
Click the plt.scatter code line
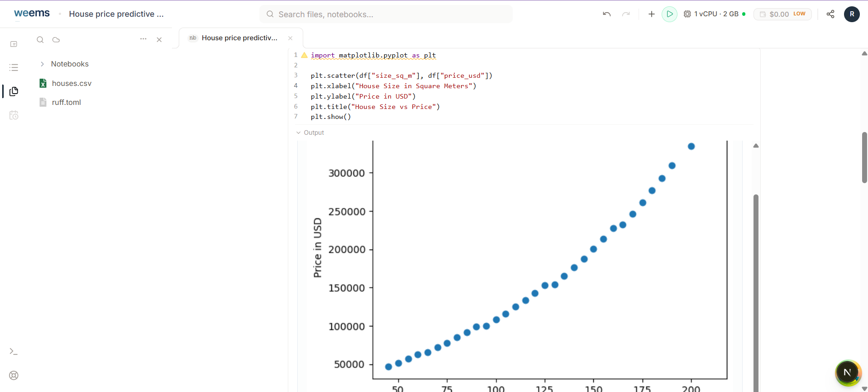pyautogui.click(x=401, y=76)
